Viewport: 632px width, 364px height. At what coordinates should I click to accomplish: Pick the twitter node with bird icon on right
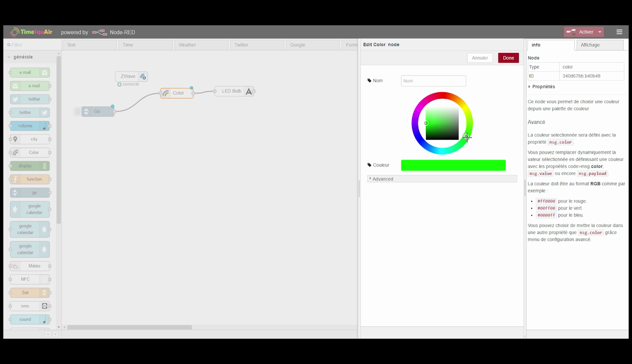coord(30,112)
